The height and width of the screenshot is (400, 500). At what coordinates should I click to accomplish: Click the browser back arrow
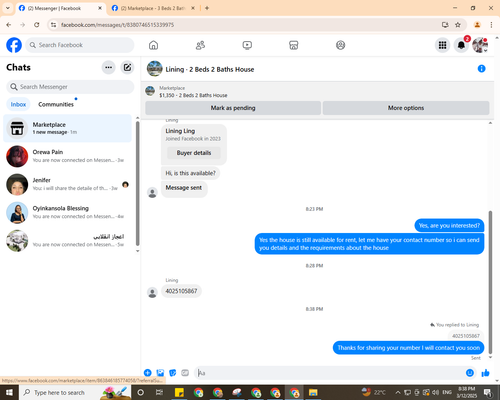pos(9,25)
